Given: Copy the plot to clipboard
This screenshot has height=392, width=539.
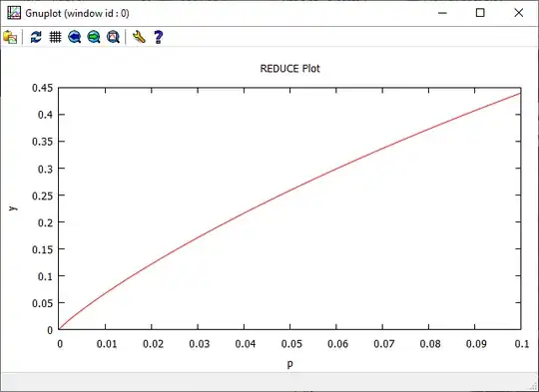Looking at the screenshot, I should 10,37.
